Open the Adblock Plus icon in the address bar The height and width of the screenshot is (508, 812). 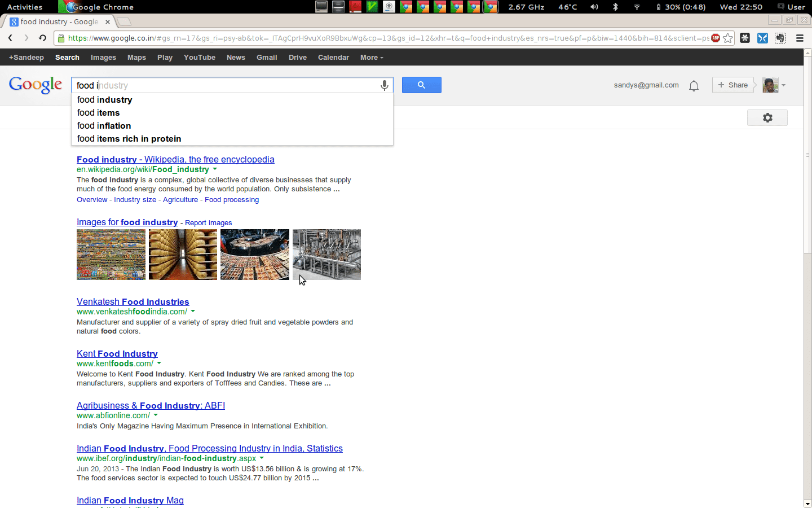tap(716, 38)
